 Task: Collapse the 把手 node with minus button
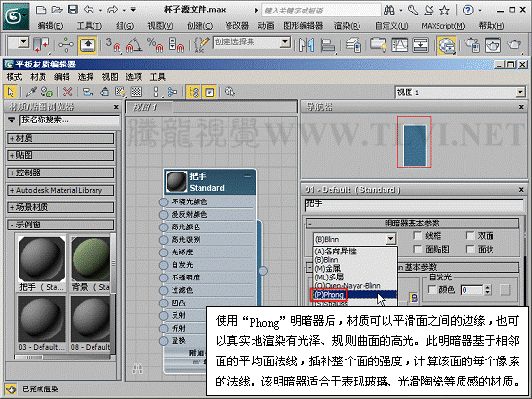click(248, 176)
